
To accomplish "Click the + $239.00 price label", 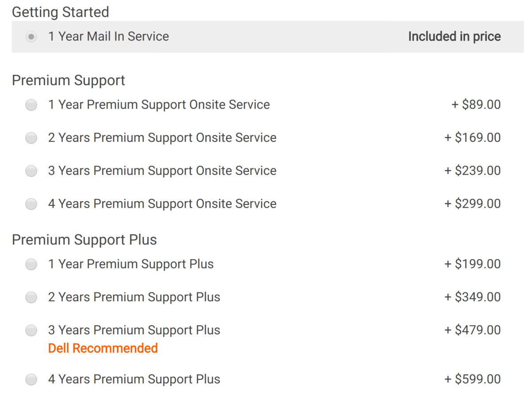I will (x=471, y=171).
